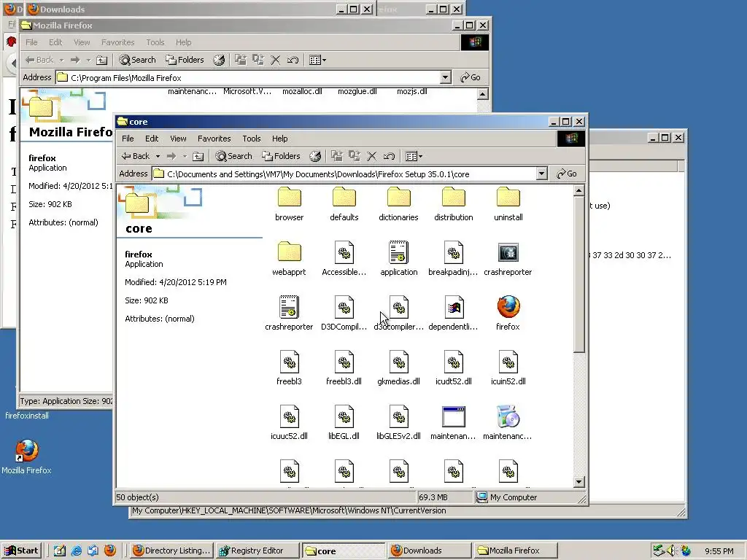Select the crashreporter settings file with notepad icon
Screen dimensions: 747x560
(289, 314)
